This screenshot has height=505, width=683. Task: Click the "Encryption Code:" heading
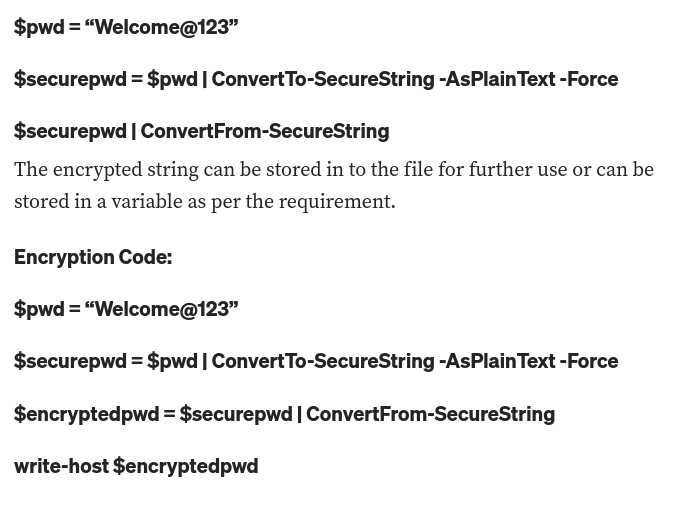(x=93, y=257)
